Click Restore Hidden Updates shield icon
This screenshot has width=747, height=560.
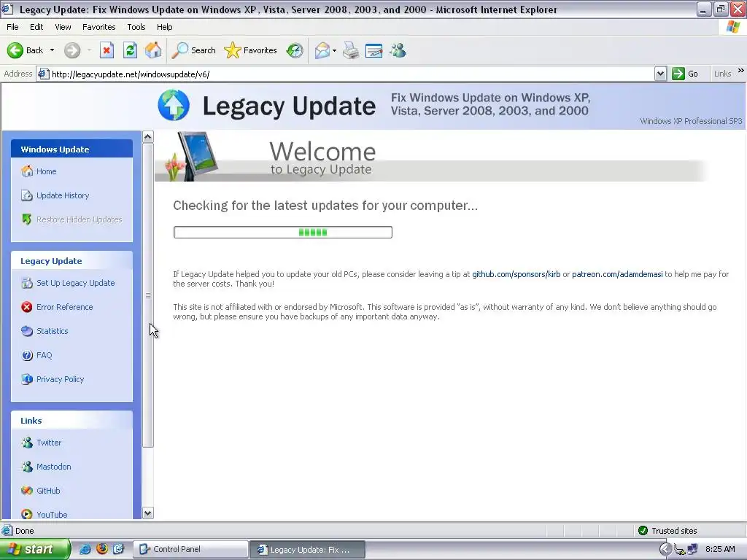click(27, 219)
